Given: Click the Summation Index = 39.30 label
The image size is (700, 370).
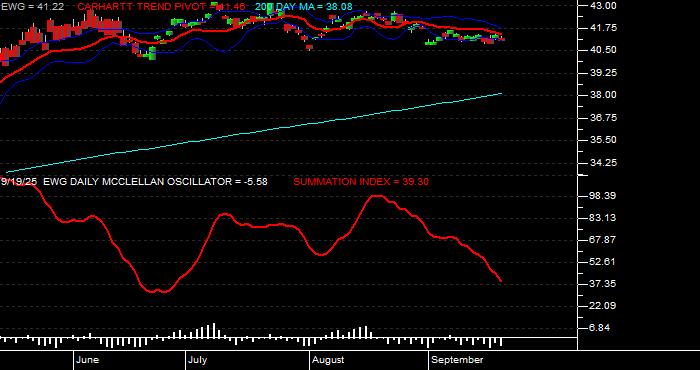Looking at the screenshot, I should [x=361, y=182].
